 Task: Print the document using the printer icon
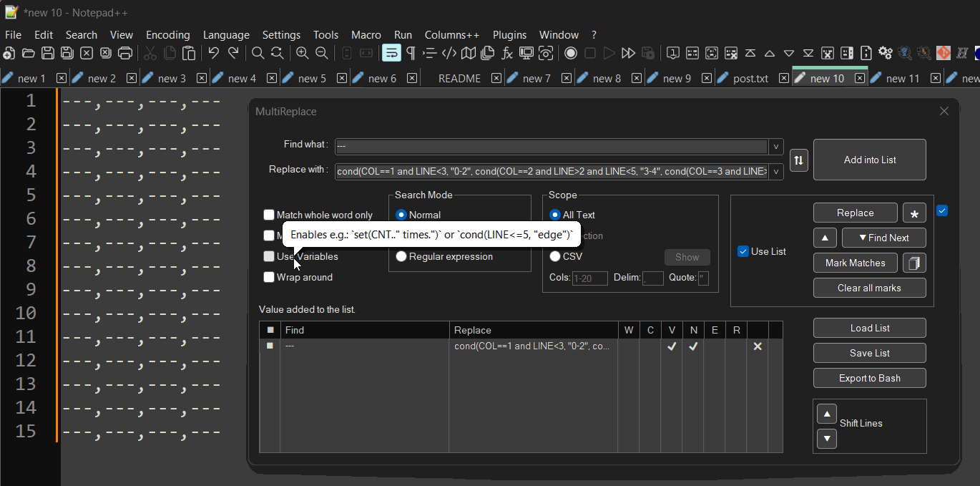(125, 53)
